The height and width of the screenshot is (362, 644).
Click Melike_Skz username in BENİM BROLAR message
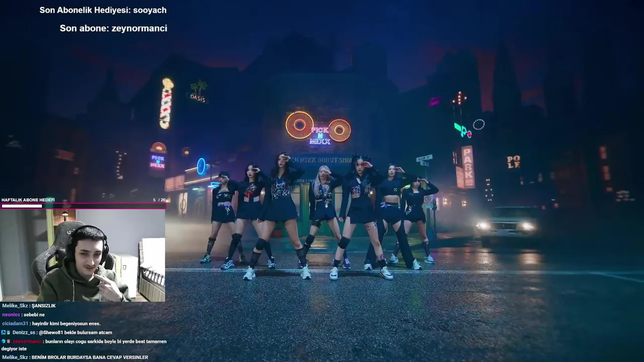click(15, 357)
